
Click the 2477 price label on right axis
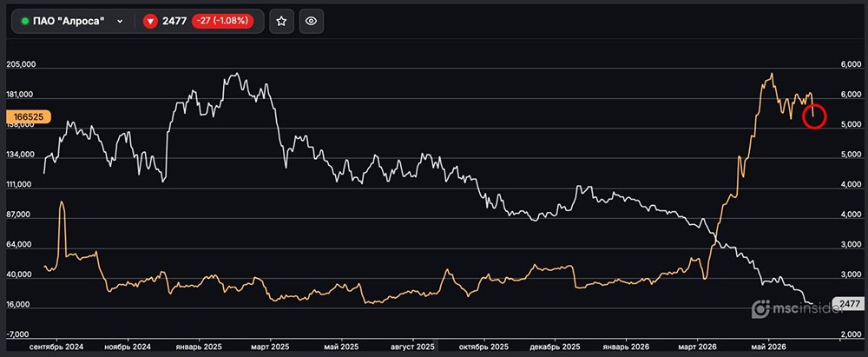849,304
